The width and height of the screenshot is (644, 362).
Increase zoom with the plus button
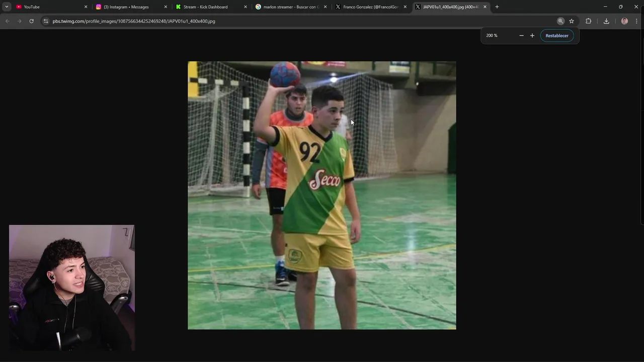click(532, 36)
